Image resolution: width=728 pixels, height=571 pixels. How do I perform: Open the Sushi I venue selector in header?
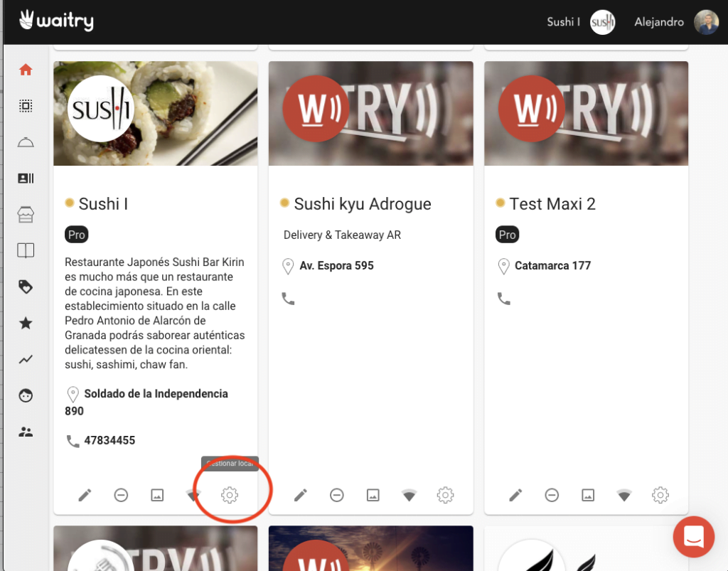click(581, 22)
